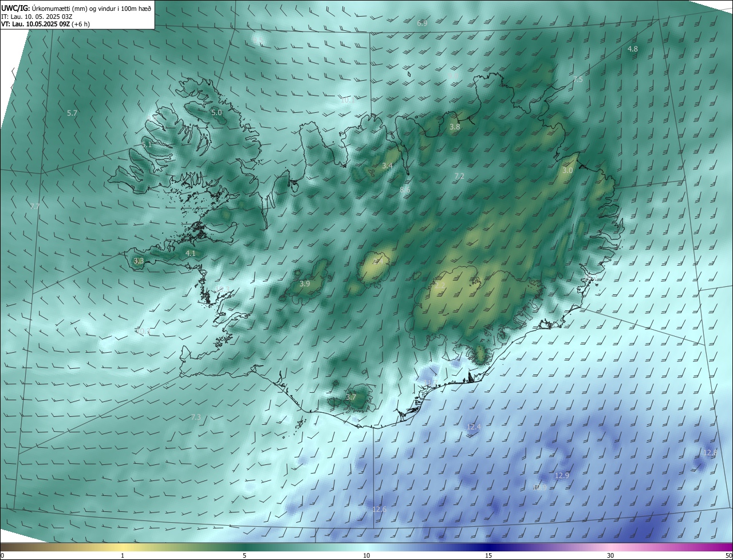Click the 10.1 value label north of Iceland
This screenshot has height=560, width=733.
[x=346, y=100]
